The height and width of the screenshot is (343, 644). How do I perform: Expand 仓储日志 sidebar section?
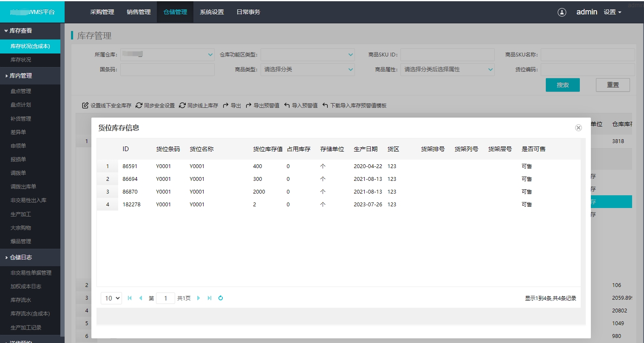pyautogui.click(x=30, y=258)
